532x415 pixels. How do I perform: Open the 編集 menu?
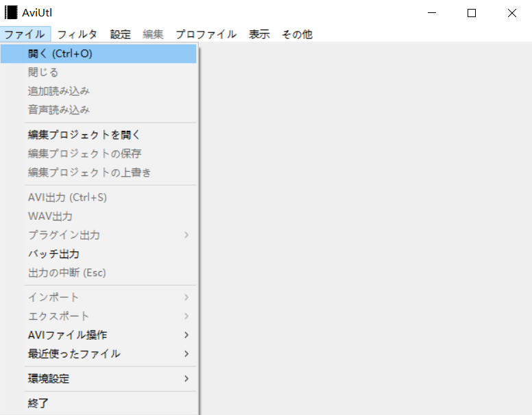tap(153, 34)
